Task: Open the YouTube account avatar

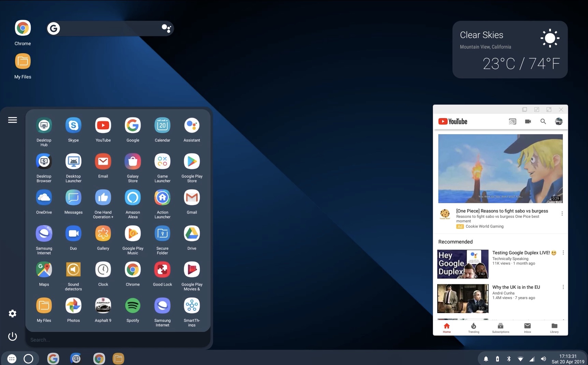Action: 559,122
